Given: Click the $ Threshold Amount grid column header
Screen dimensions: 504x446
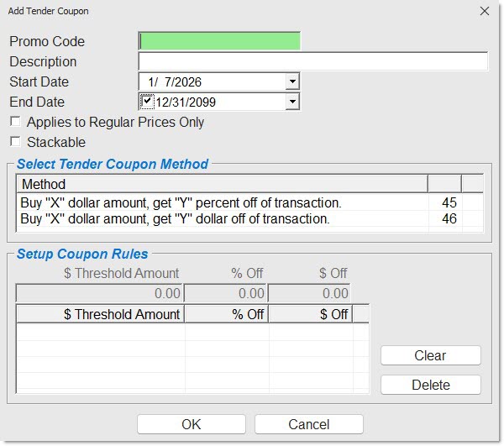Looking at the screenshot, I should [x=100, y=314].
